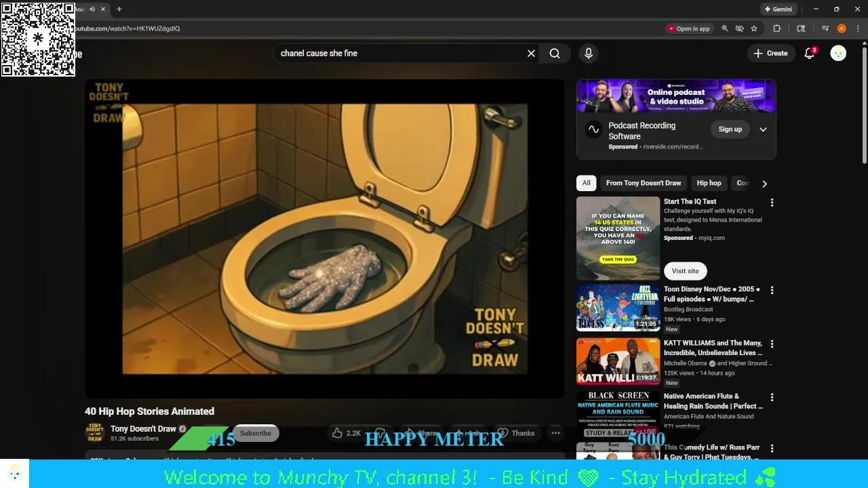
Task: Open notifications bell icon
Action: pyautogui.click(x=809, y=54)
